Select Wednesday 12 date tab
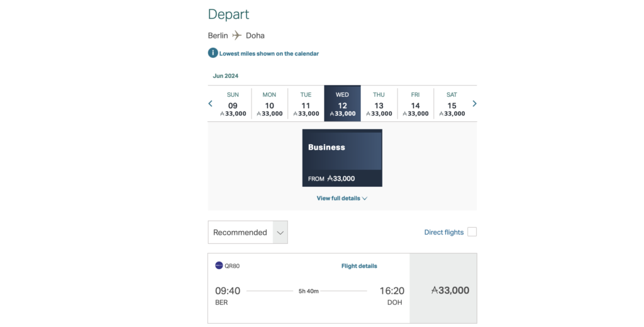644x327 pixels. pos(342,104)
